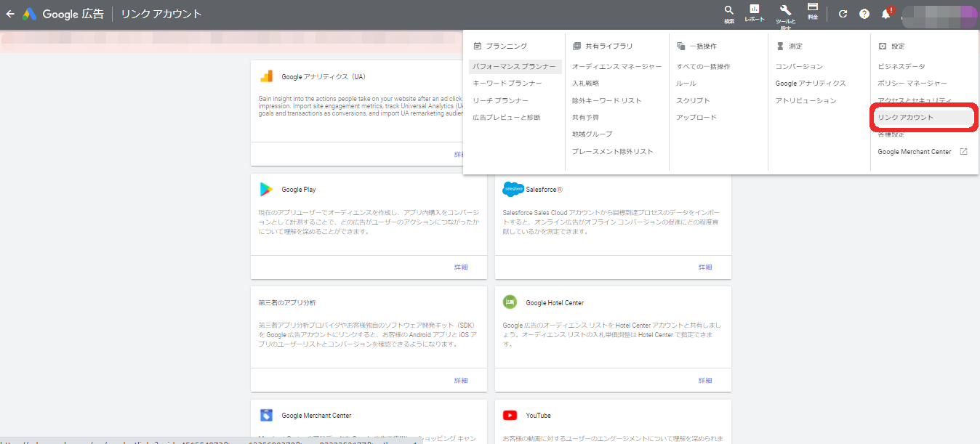Click the refresh icon in header
The image size is (980, 444).
click(x=843, y=14)
